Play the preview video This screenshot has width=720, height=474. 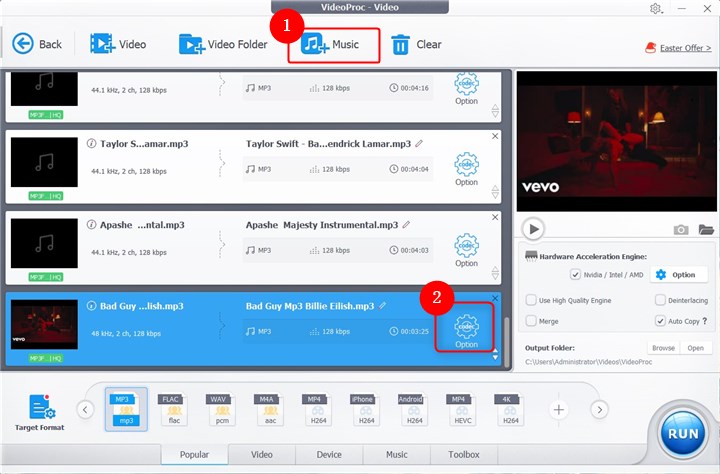(533, 229)
